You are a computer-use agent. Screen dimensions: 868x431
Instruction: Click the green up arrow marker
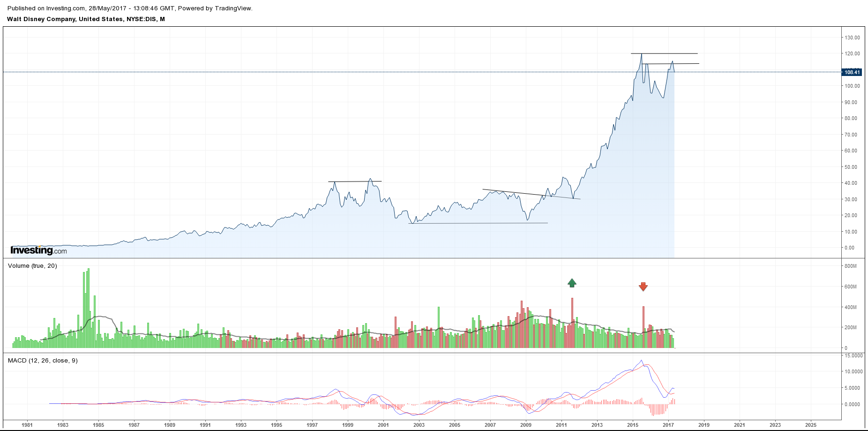[572, 283]
